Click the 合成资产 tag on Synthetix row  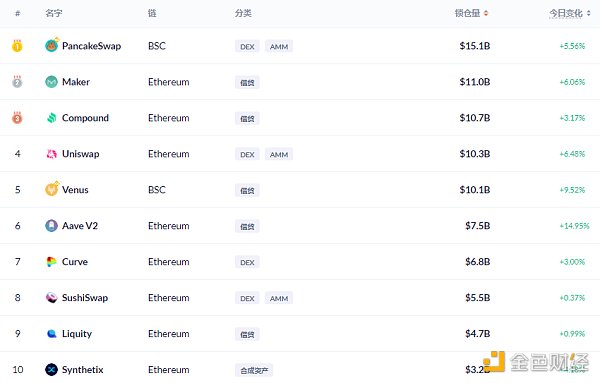click(254, 370)
